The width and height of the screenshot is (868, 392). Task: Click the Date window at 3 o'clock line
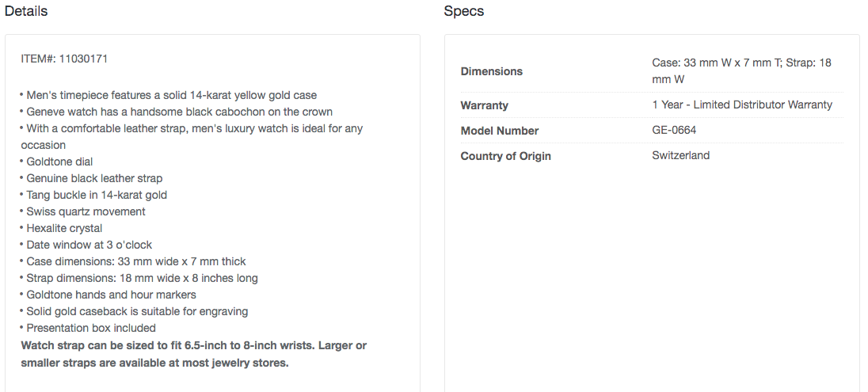[x=89, y=245]
